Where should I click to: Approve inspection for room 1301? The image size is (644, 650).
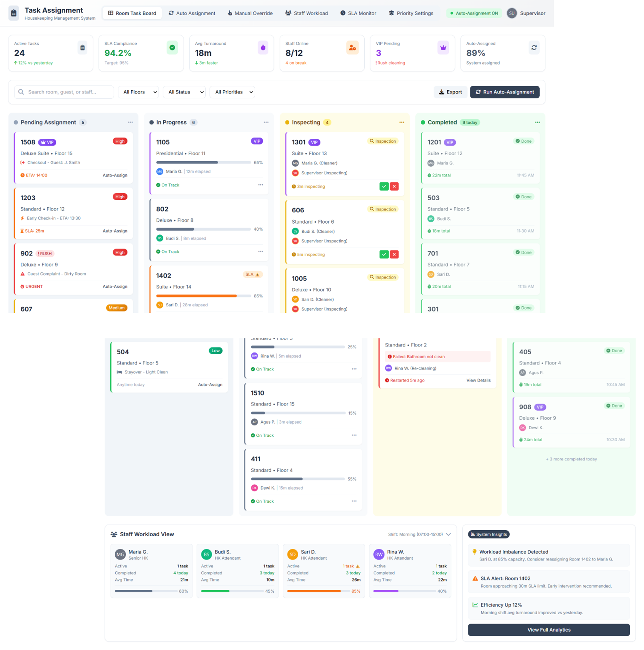click(x=384, y=186)
